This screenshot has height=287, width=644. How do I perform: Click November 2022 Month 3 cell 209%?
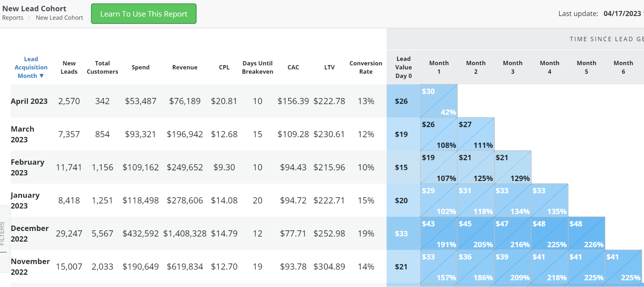513,267
